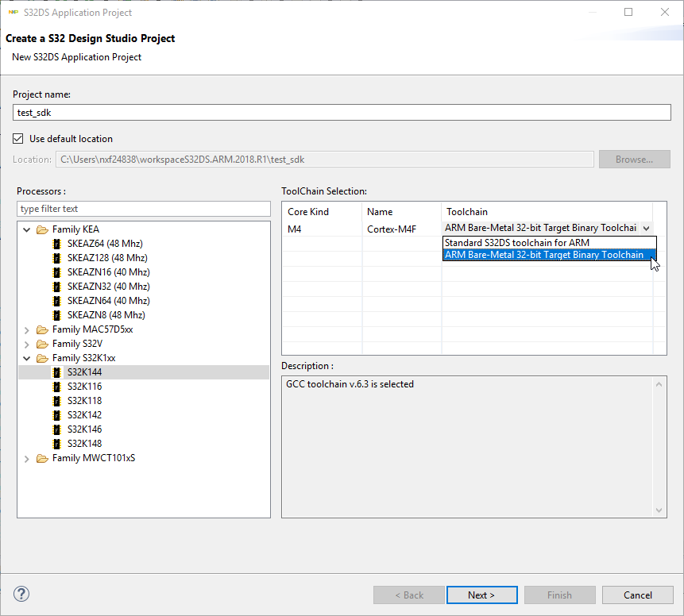
Task: Choose ARM Bare-Metal 32-bit Target Binary Toolchain option
Action: 549,255
